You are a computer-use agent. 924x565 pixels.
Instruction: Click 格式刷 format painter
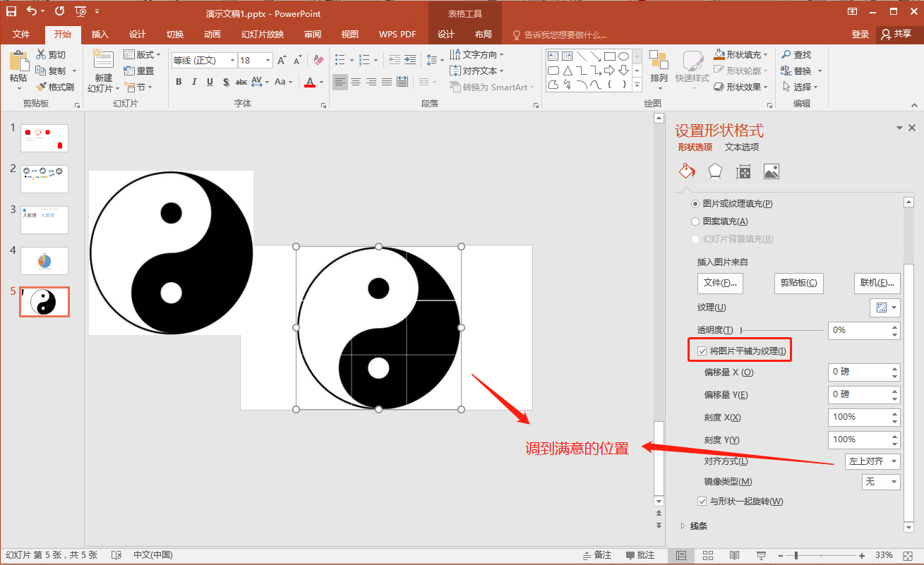click(x=54, y=87)
